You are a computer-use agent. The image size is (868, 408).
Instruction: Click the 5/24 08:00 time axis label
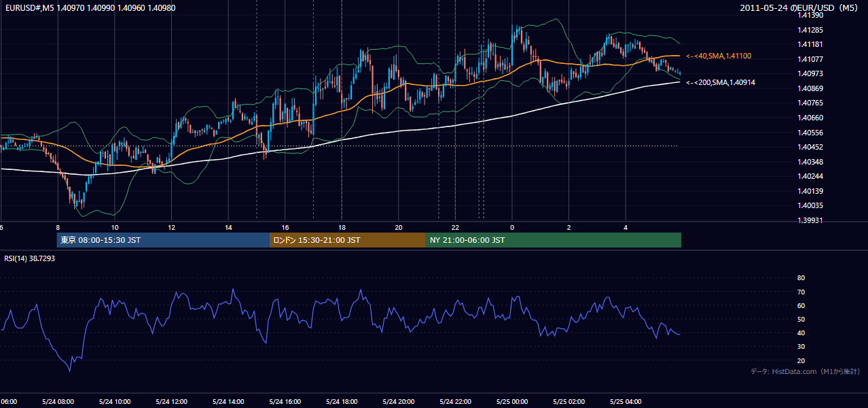[x=58, y=401]
